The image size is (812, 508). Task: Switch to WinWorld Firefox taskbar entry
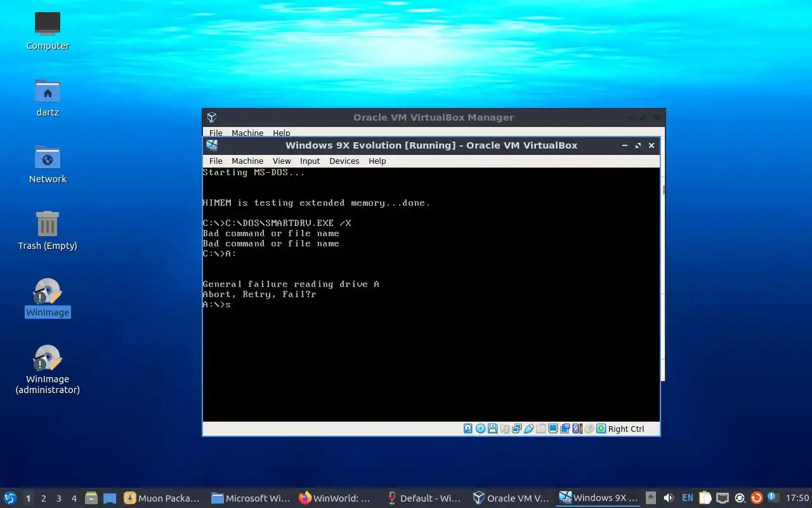tap(337, 498)
